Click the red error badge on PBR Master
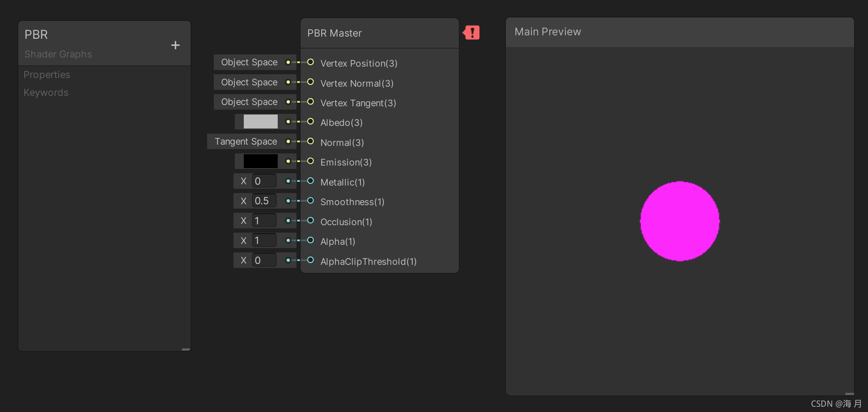This screenshot has width=868, height=412. pyautogui.click(x=471, y=32)
